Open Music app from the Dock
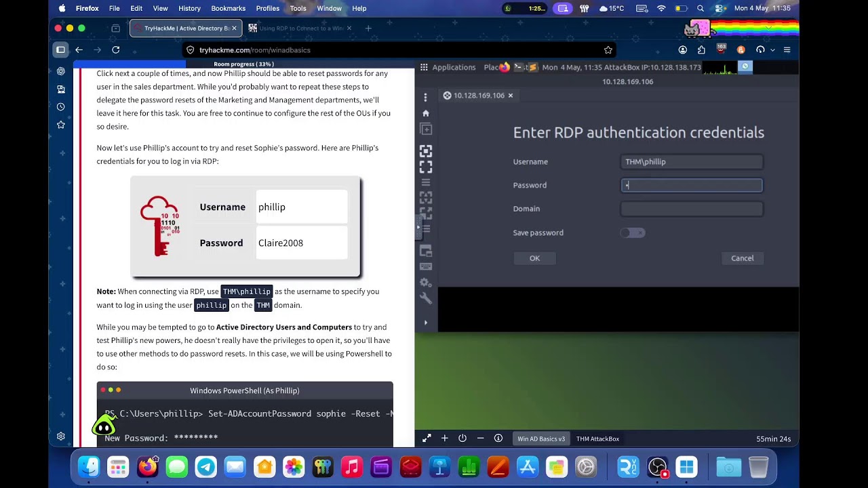The width and height of the screenshot is (868, 488). (x=351, y=467)
